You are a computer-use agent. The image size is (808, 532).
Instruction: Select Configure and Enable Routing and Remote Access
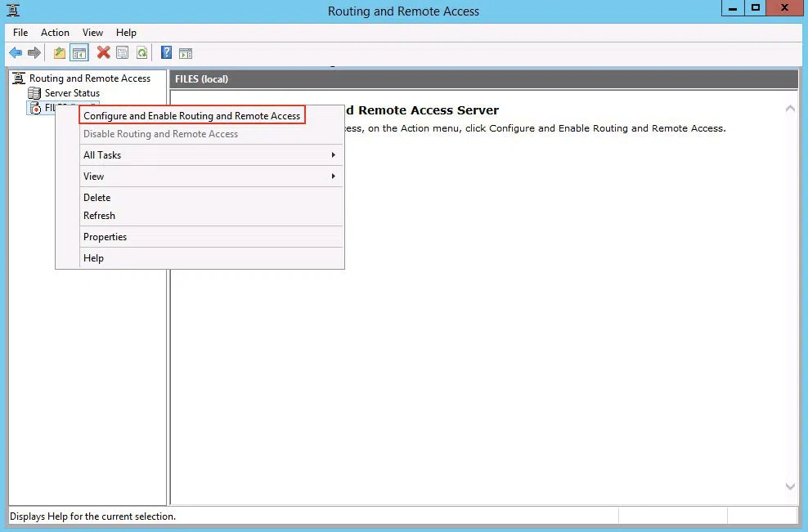coord(192,116)
